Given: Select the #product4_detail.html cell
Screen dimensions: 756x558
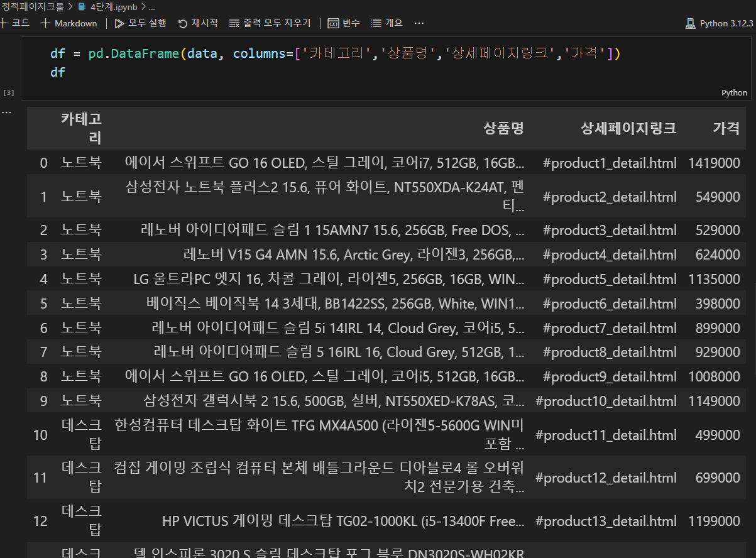Looking at the screenshot, I should point(610,254).
